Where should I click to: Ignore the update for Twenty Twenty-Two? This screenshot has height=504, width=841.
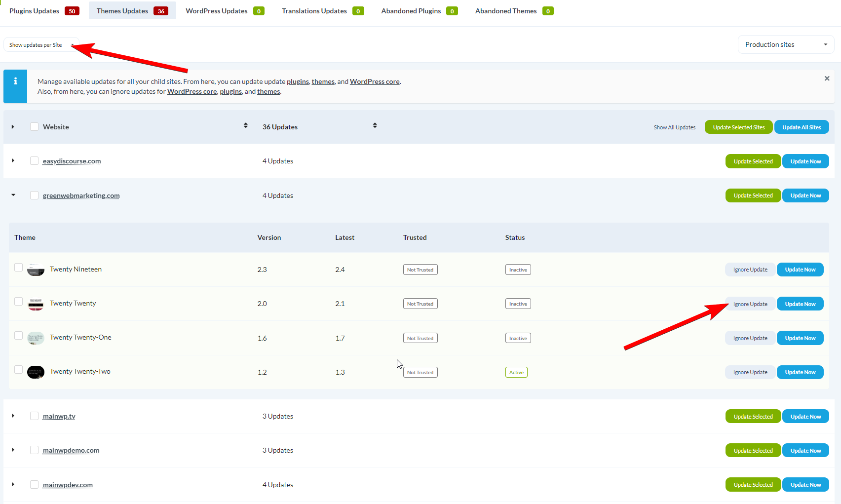point(750,372)
